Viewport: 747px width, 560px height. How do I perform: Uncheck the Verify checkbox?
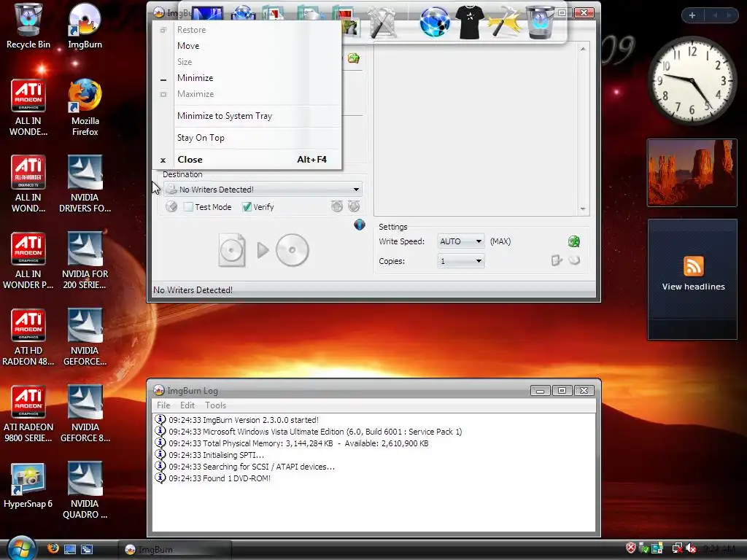(x=247, y=206)
